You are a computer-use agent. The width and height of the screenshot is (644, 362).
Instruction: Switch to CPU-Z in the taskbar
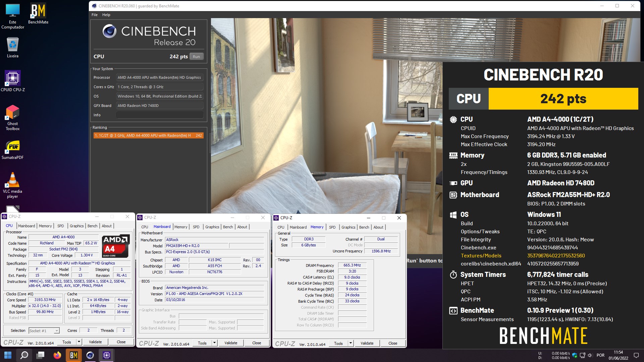click(x=107, y=355)
